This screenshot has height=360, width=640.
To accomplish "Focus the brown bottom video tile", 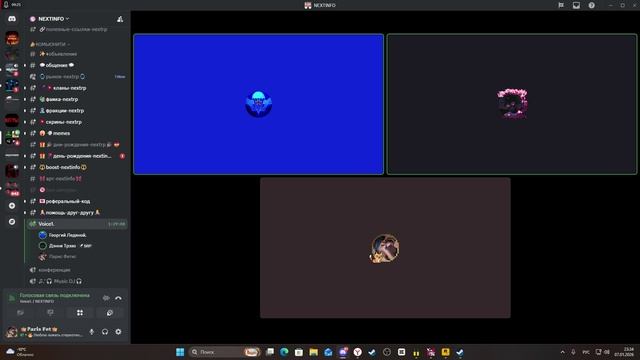I will 385,248.
